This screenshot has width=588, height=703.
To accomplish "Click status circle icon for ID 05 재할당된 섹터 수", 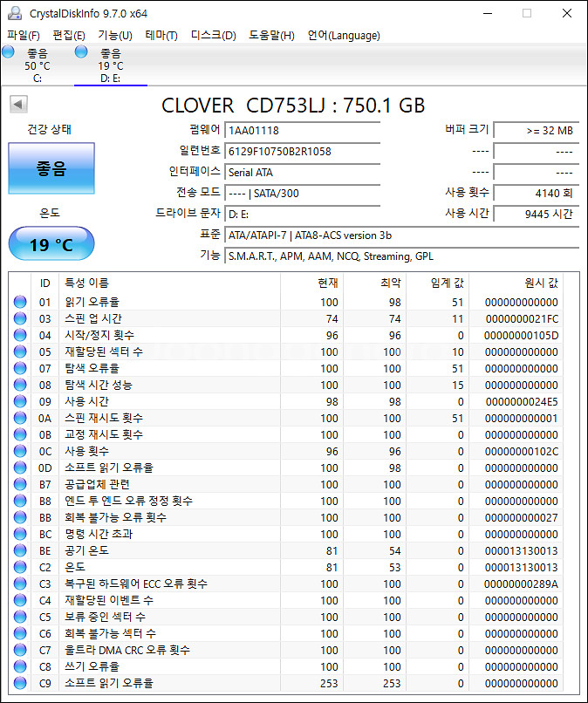I will 20,351.
